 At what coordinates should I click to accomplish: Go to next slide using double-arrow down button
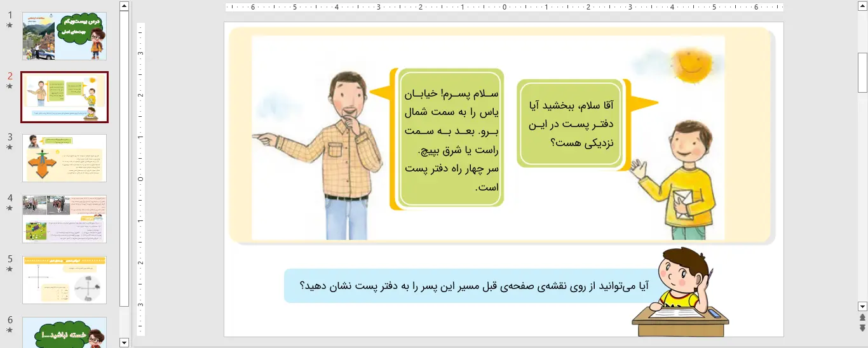click(862, 328)
